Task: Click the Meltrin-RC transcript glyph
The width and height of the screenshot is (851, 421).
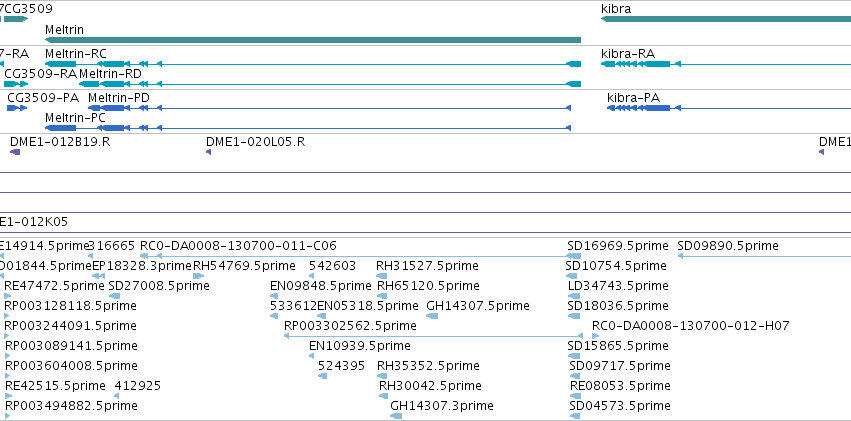Action: coord(313,64)
